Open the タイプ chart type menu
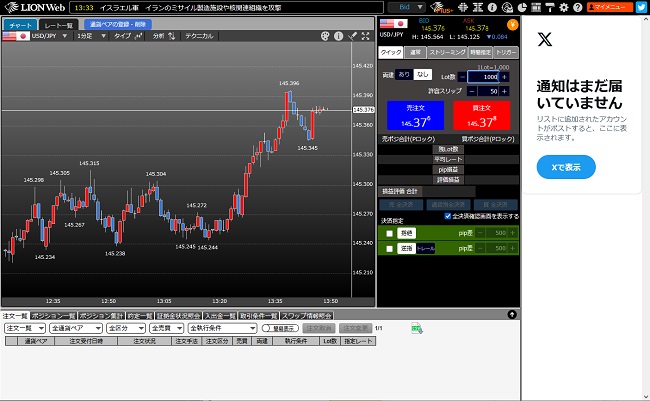Viewport: 650px width, 401px height. (129, 36)
